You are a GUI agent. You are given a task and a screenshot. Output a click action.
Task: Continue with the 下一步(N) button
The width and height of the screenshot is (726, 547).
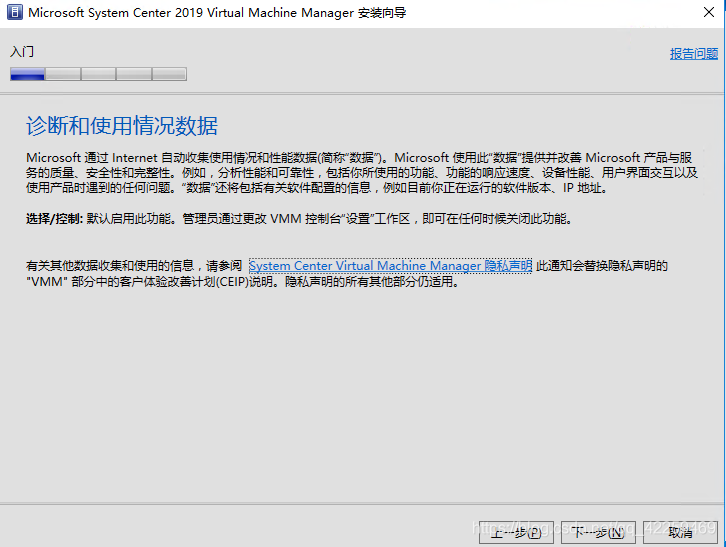pos(598,533)
